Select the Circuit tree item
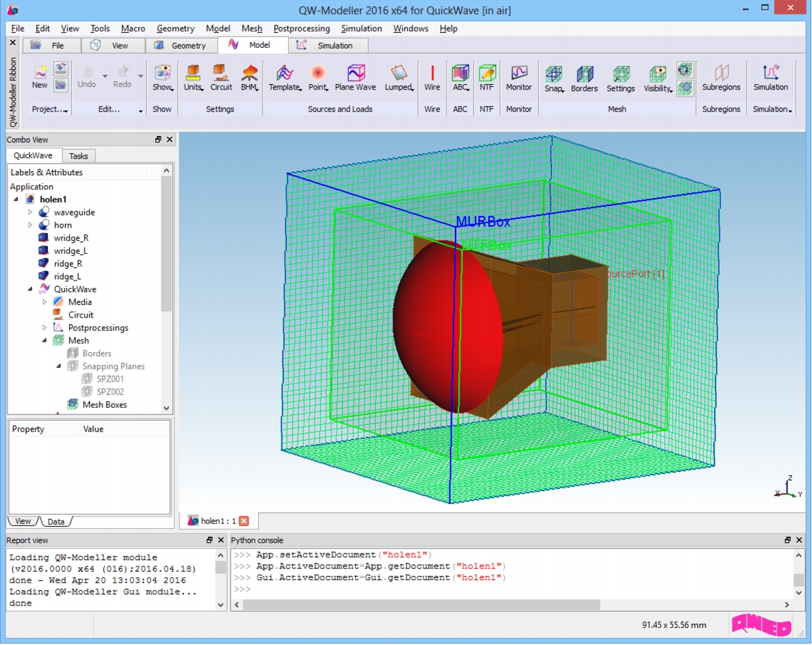The height and width of the screenshot is (645, 812). pyautogui.click(x=81, y=315)
